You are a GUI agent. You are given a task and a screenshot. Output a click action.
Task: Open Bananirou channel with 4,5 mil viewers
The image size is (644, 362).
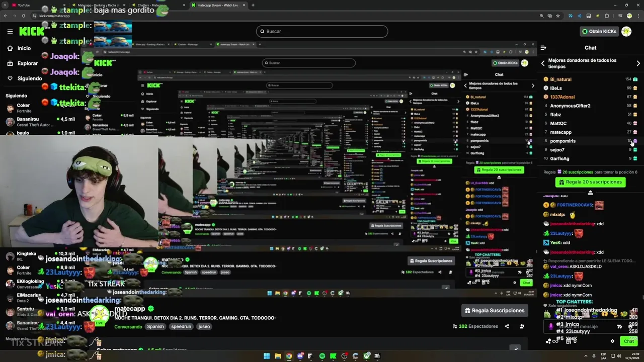[40, 122]
